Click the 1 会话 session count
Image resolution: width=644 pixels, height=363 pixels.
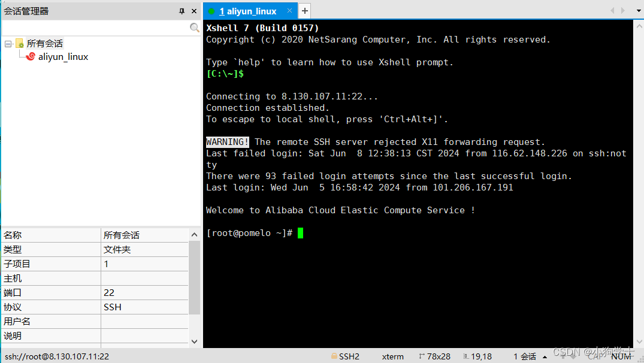[x=524, y=356]
